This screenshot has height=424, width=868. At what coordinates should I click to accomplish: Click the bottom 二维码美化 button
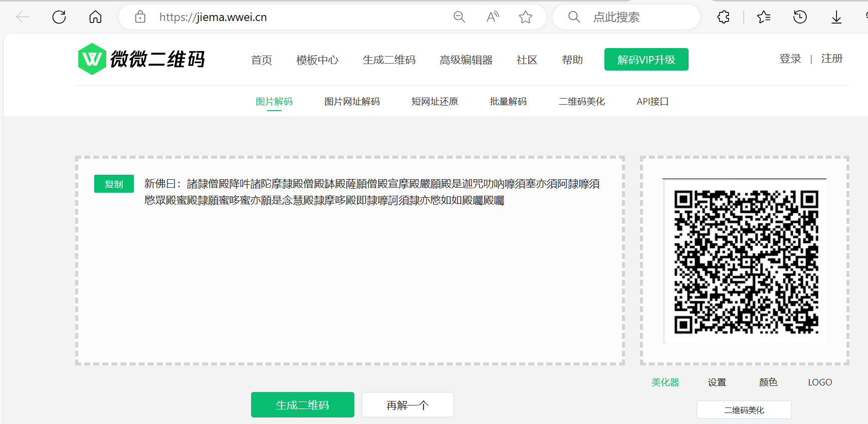click(744, 409)
